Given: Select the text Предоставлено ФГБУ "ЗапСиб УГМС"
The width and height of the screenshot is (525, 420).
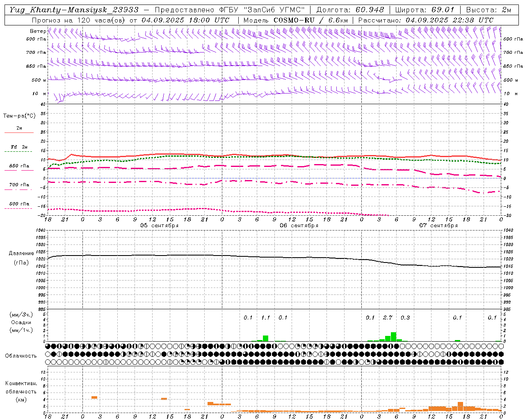Looking at the screenshot, I should point(230,10).
